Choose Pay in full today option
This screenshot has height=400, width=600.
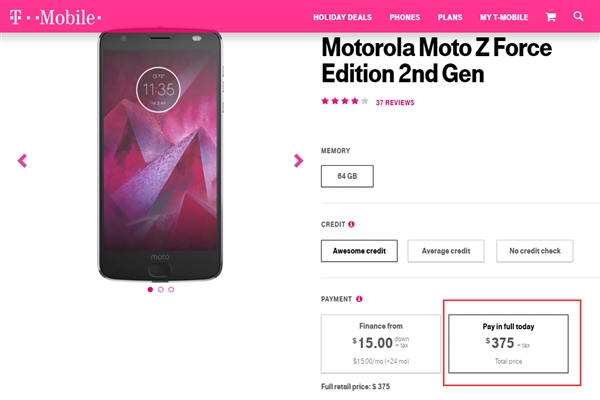[508, 345]
